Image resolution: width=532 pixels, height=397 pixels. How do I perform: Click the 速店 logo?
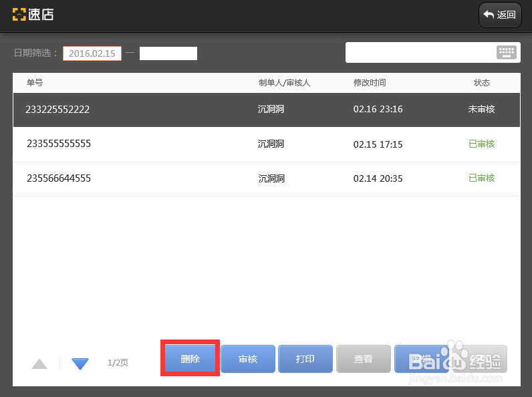coord(33,15)
